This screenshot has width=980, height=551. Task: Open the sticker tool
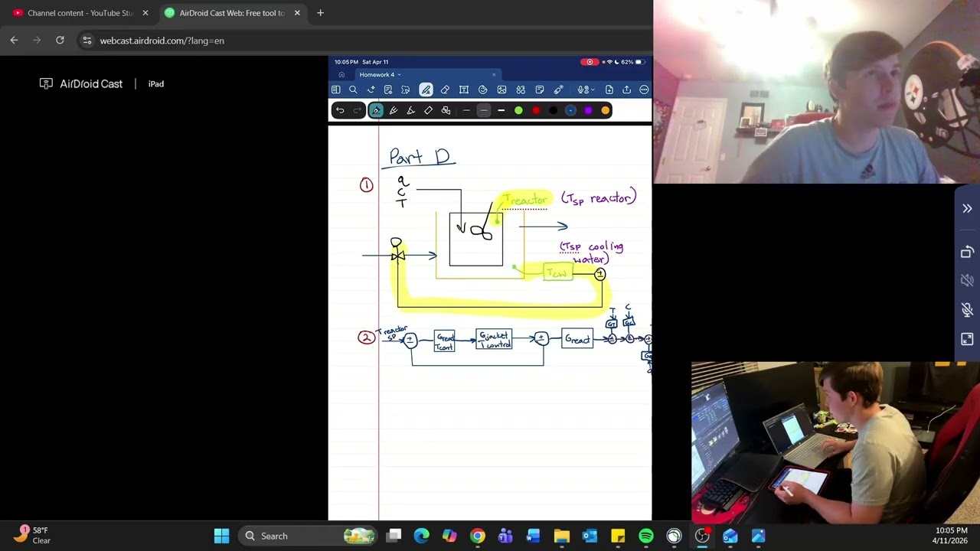[482, 90]
